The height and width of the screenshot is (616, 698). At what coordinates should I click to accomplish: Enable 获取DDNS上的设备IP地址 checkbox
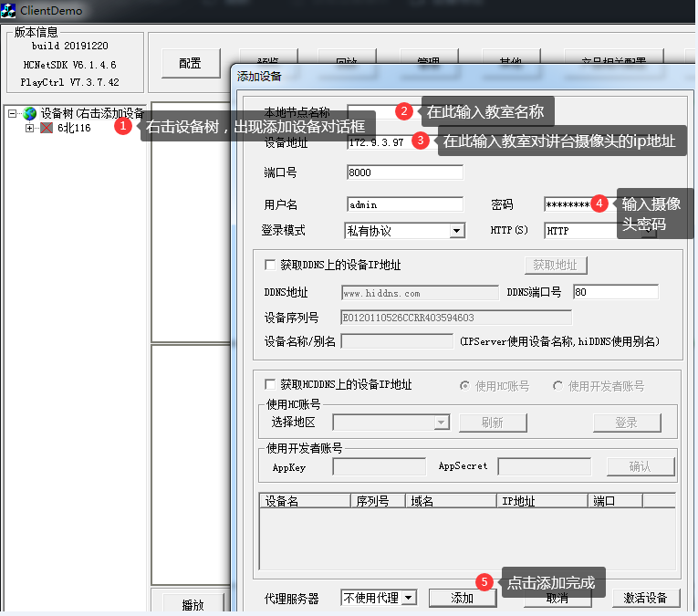pos(269,266)
